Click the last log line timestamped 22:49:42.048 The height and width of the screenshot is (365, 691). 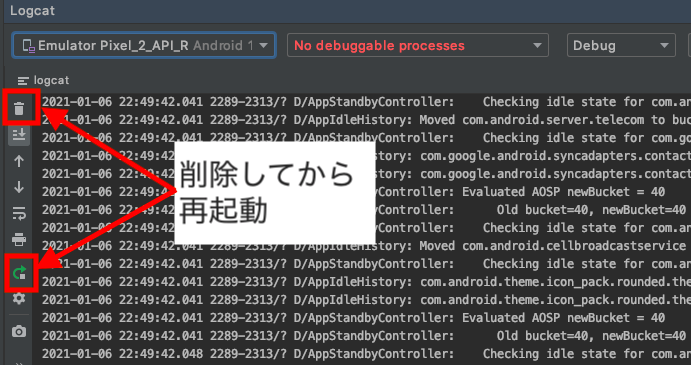click(367, 354)
